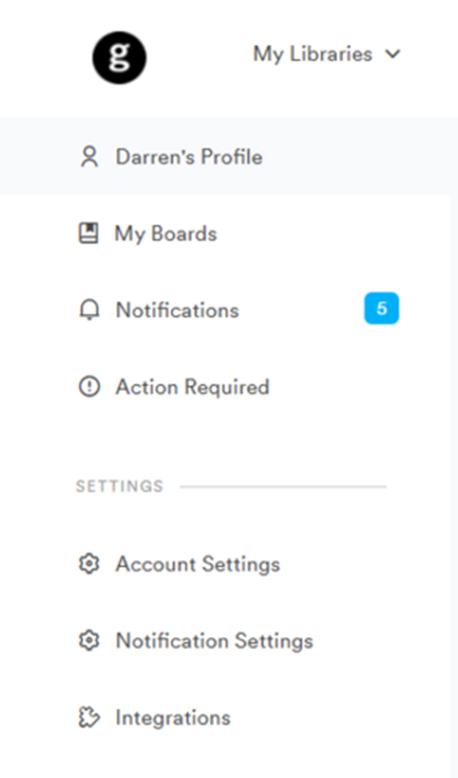Image resolution: width=458 pixels, height=778 pixels.
Task: Click the gear icon beside Account Settings
Action: click(89, 564)
